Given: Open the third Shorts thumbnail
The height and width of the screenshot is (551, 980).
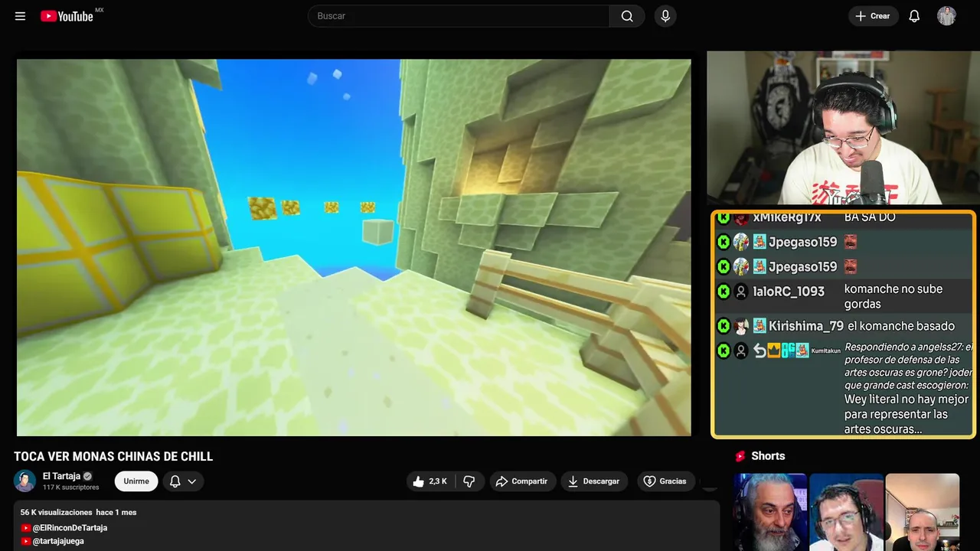Looking at the screenshot, I should coord(922,512).
